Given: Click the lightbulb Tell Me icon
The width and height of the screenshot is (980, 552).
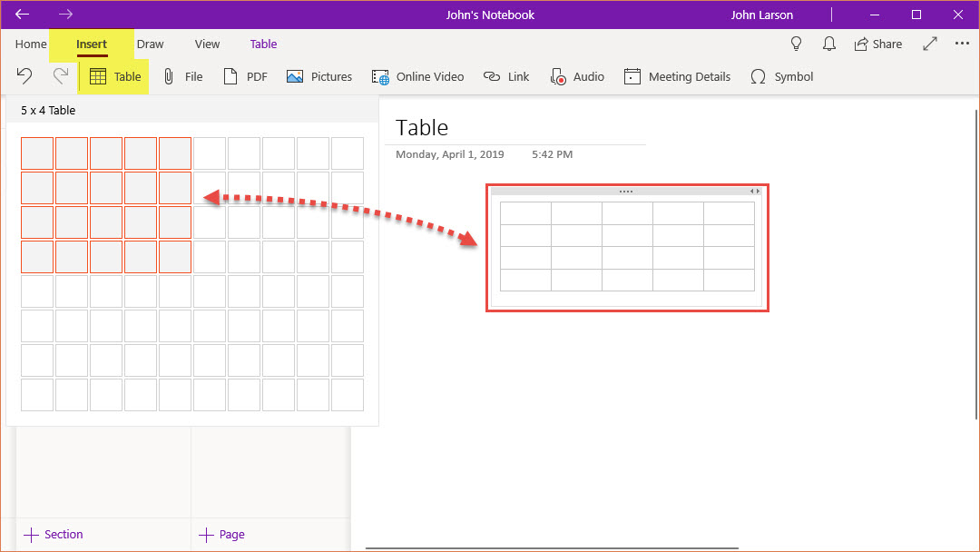Looking at the screenshot, I should [797, 44].
